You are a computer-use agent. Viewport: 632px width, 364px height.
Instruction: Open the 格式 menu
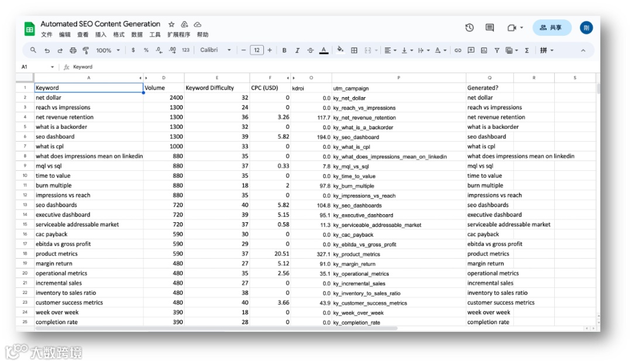tap(119, 35)
